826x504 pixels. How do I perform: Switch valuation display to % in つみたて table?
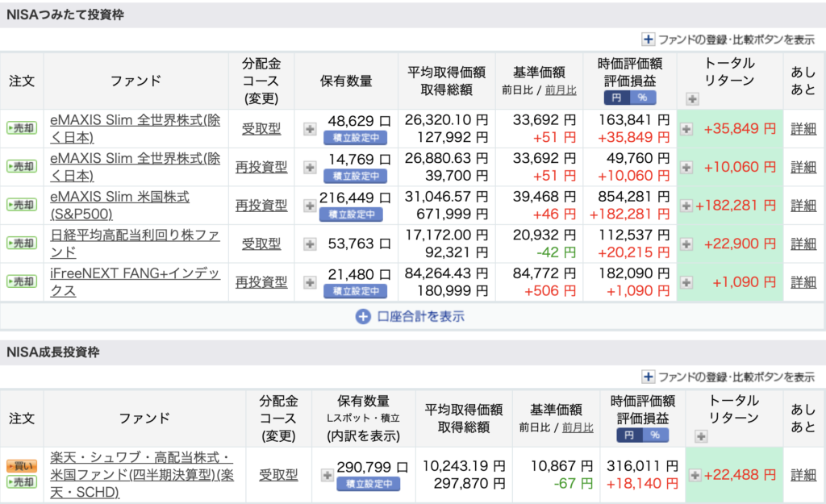coord(643,98)
